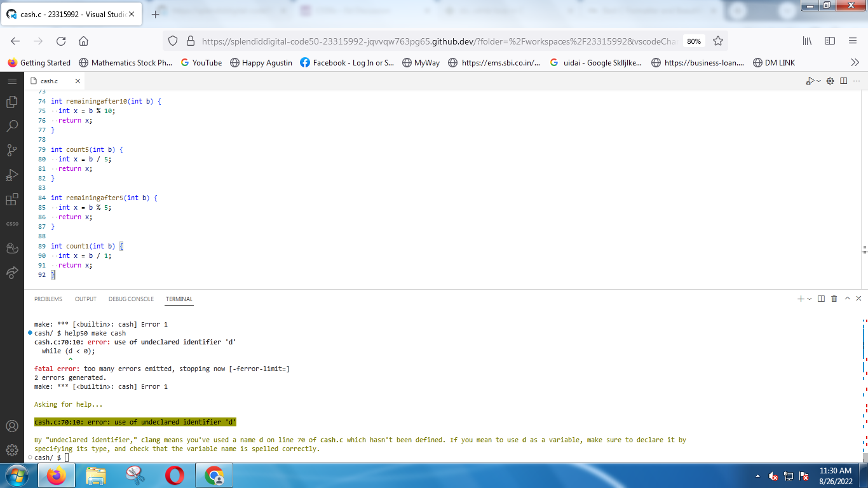Show more bookmarks chevron
Screen dimensions: 868x488
coord(855,62)
